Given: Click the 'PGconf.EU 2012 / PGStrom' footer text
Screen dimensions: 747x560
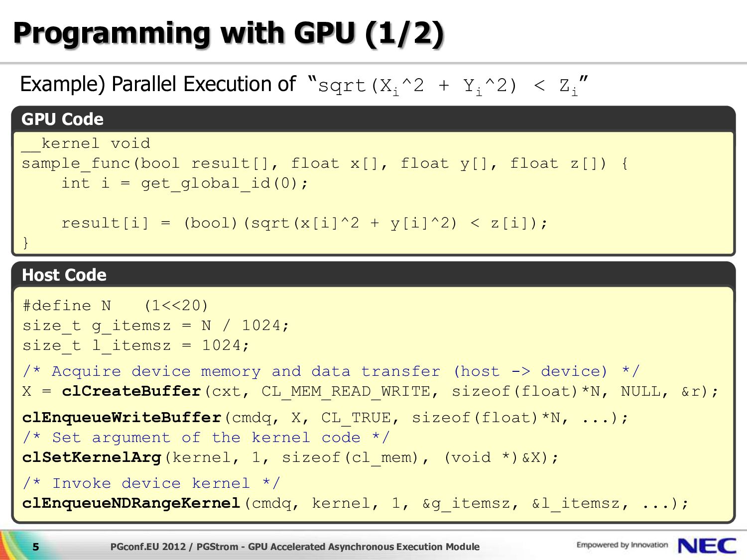Looking at the screenshot, I should point(295,547).
